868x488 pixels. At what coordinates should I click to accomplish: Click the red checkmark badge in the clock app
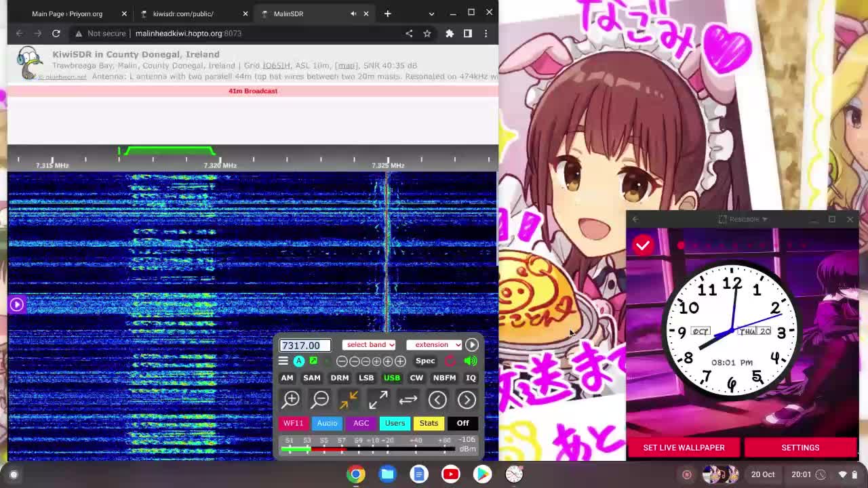[x=643, y=245]
